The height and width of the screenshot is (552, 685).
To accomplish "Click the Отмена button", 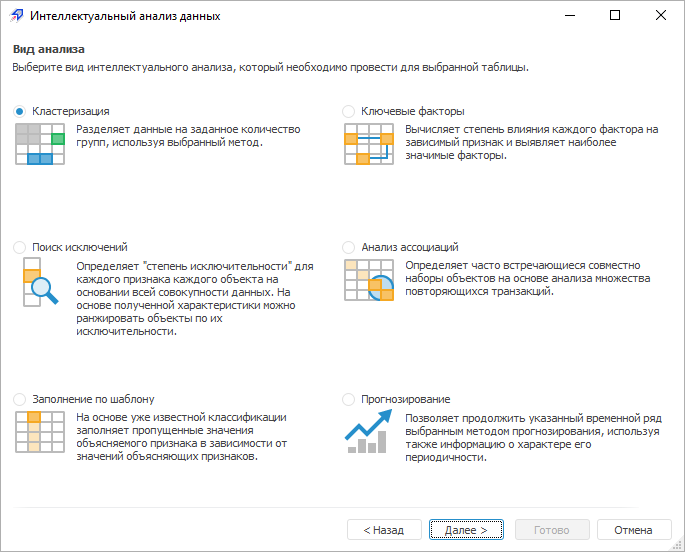I will point(634,530).
